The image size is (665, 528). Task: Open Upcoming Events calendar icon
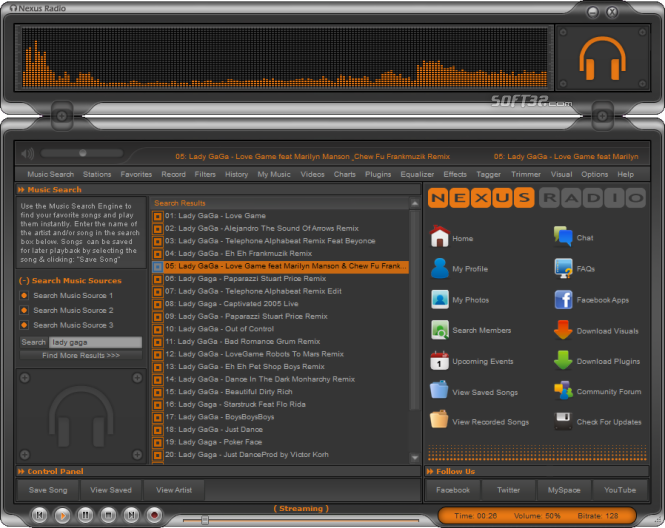pos(439,361)
